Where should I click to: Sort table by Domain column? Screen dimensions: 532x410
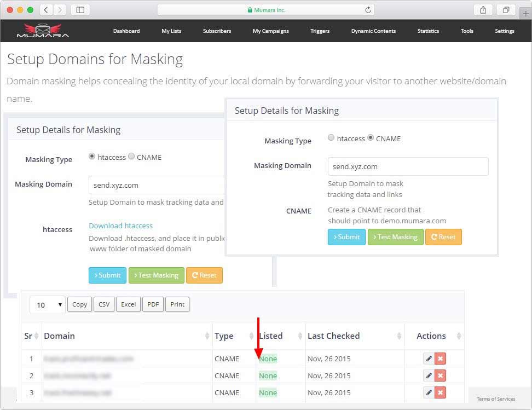point(126,336)
